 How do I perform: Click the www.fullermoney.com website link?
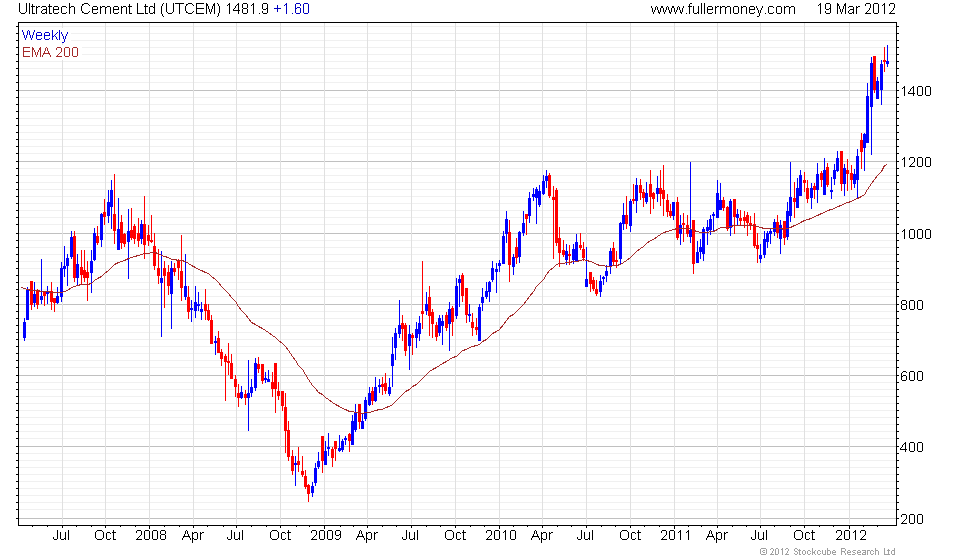[722, 9]
